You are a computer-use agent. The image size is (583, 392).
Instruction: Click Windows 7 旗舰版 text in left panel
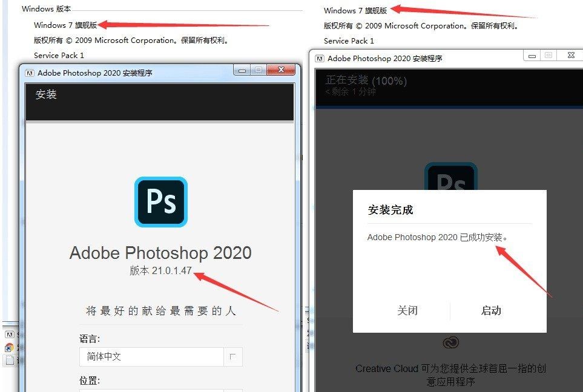pyautogui.click(x=65, y=25)
